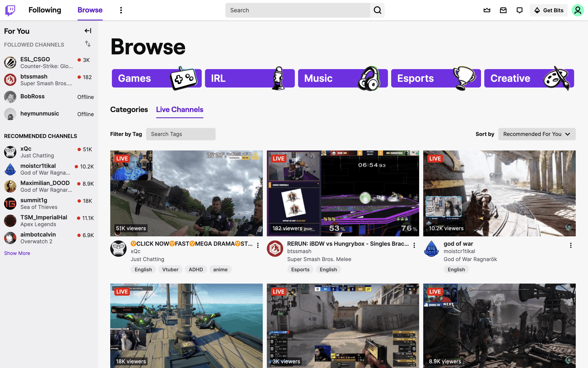Open moistcr1tikal avatar in recommended channels
The height and width of the screenshot is (368, 588).
pos(10,169)
